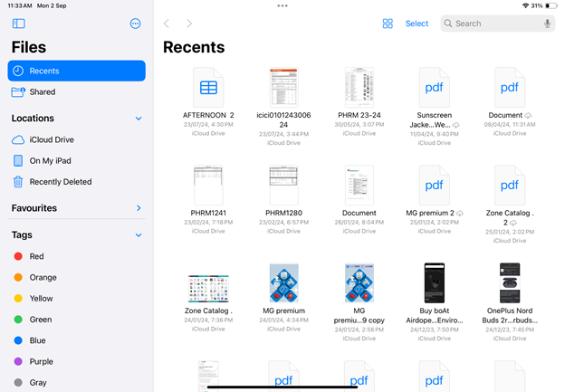565x392 pixels.
Task: Choose the Blue tag
Action: [76, 340]
